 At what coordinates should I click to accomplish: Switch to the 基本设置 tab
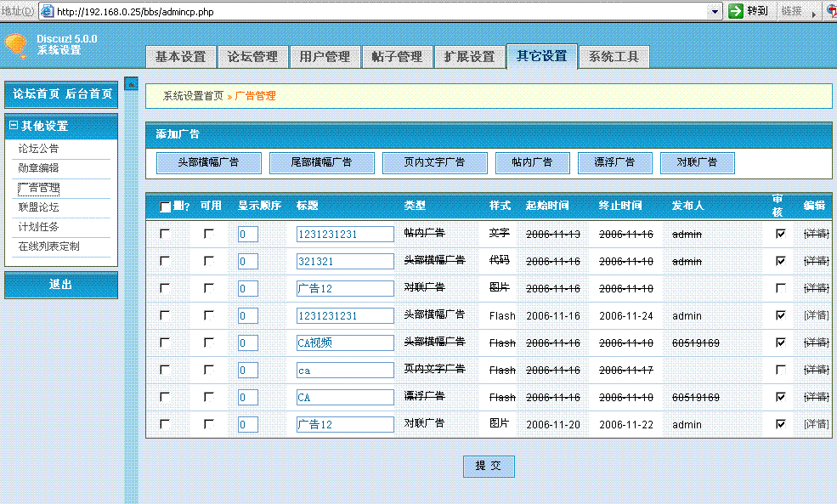pos(180,57)
